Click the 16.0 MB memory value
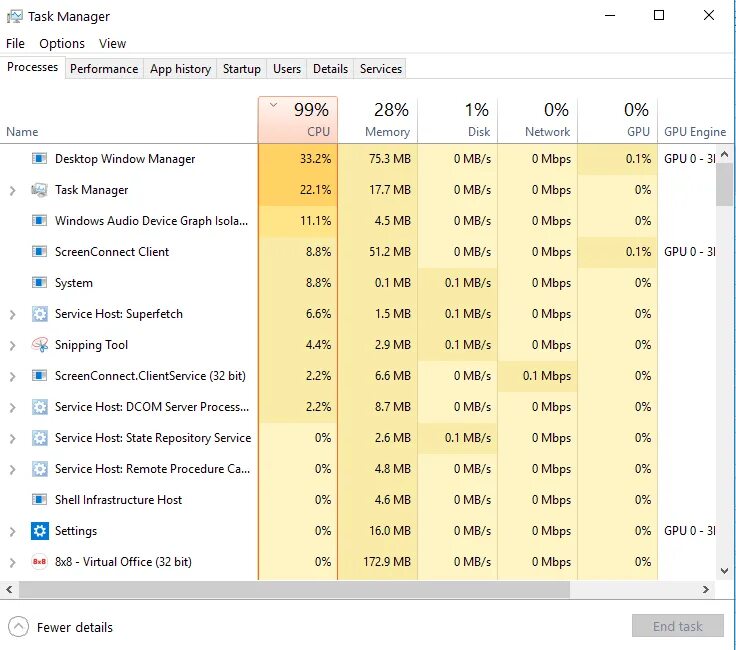The height and width of the screenshot is (650, 736). tap(390, 530)
